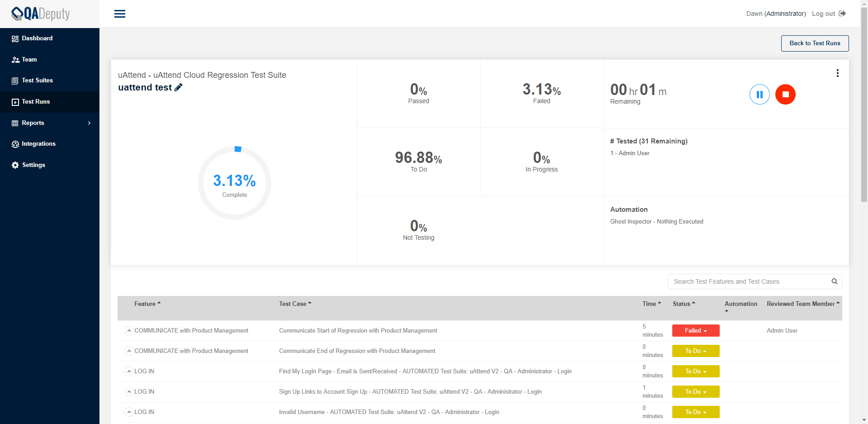Stop the test run with red button
Image resolution: width=868 pixels, height=424 pixels.
point(785,95)
